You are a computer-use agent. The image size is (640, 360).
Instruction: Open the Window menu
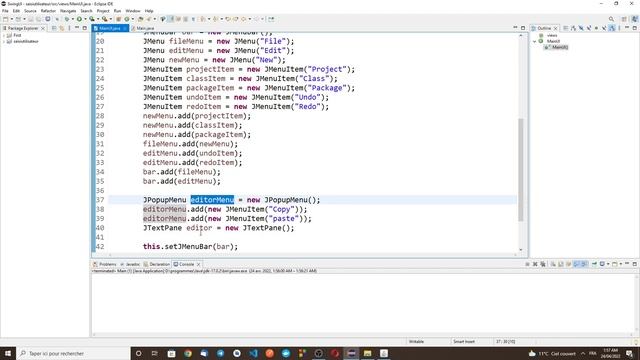pos(133,11)
